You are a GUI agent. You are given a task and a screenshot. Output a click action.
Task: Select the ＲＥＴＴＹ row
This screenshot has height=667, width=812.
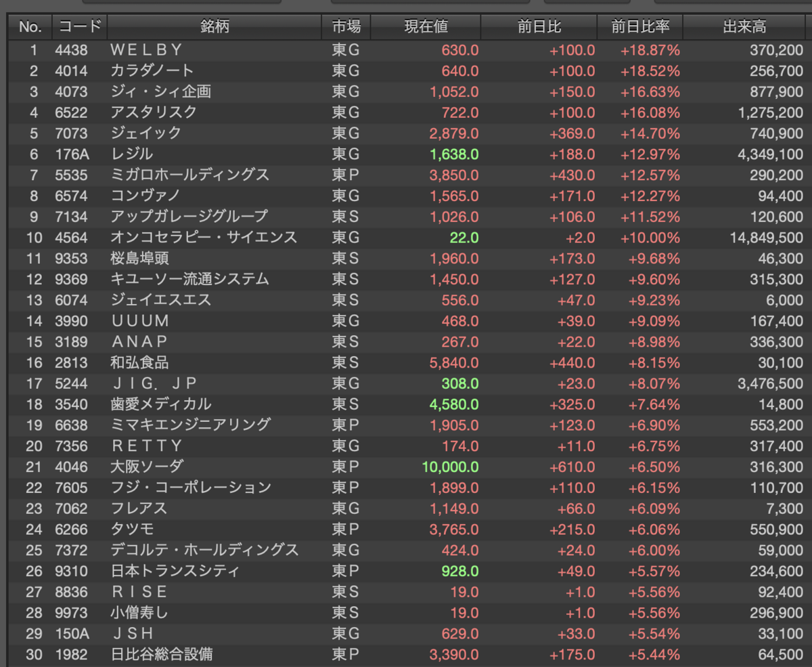point(406,446)
